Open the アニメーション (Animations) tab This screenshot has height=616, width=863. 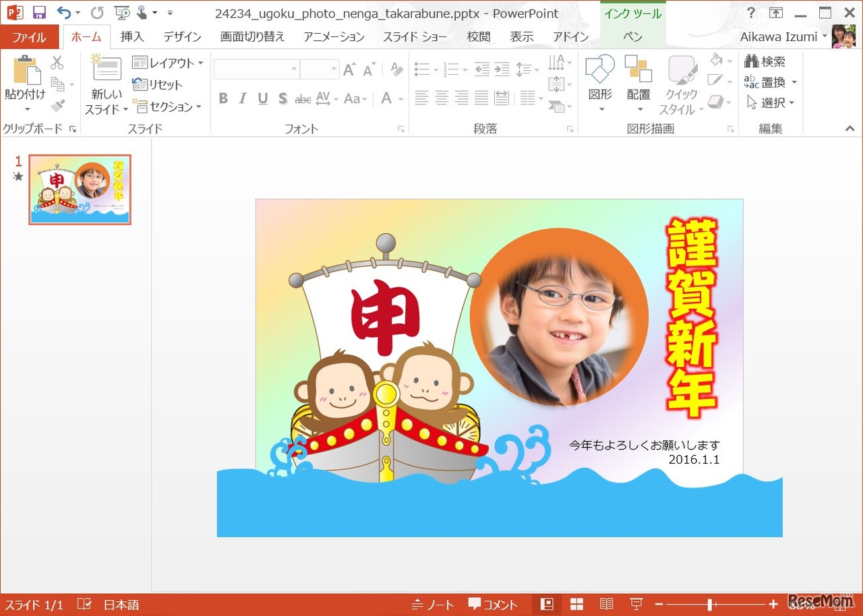tap(333, 37)
